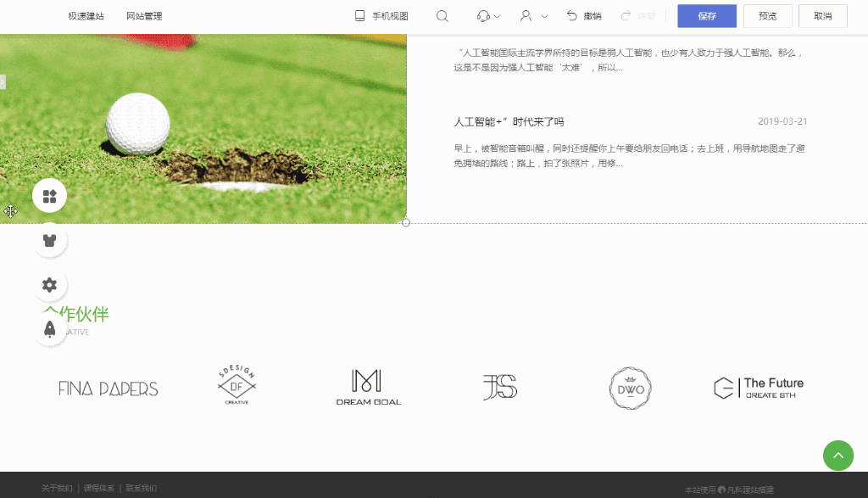The width and height of the screenshot is (868, 498).
Task: Open the 极速建站 menu
Action: tap(86, 16)
